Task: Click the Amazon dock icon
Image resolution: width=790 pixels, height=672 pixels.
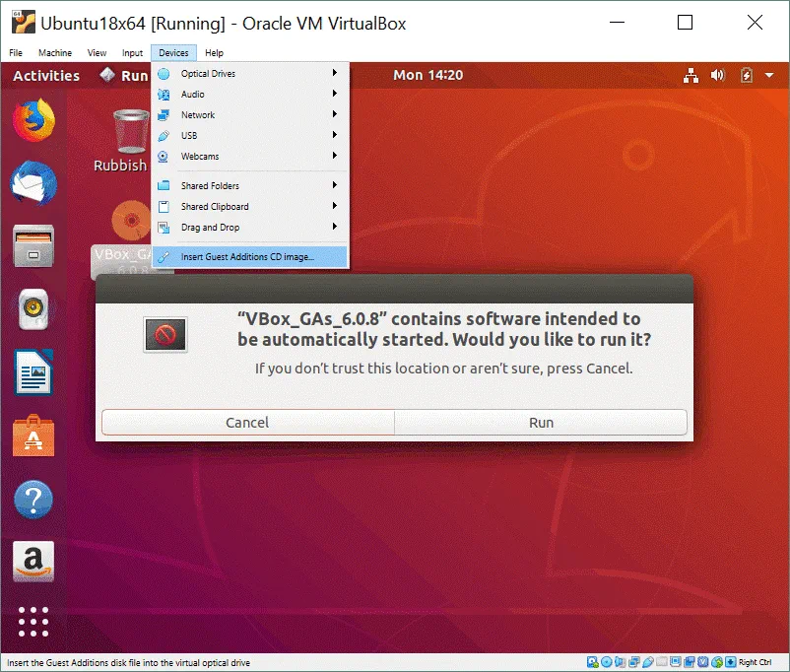Action: [33, 561]
